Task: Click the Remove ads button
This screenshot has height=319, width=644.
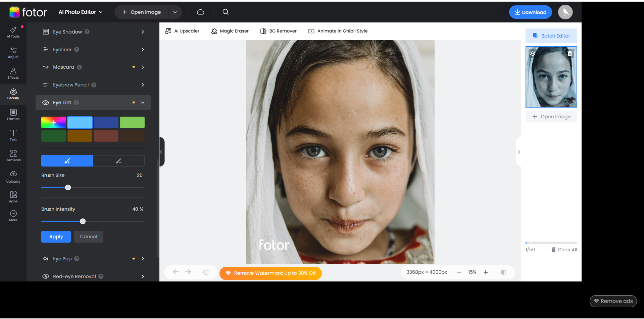Action: tap(613, 301)
